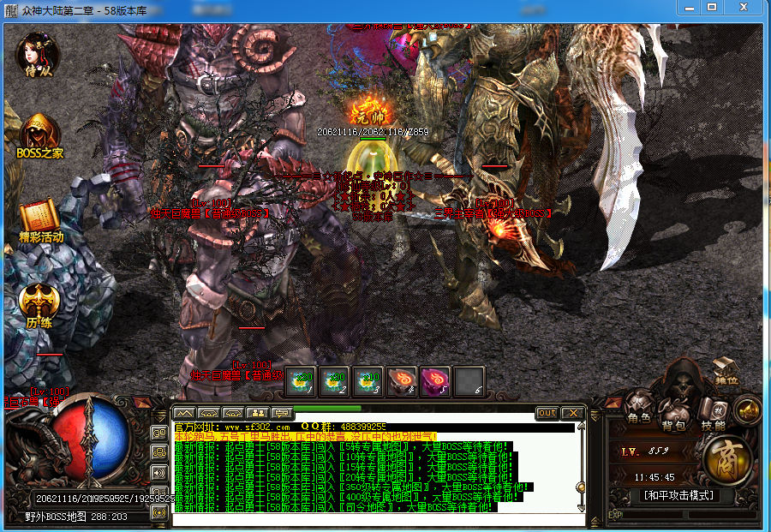Screen dimensions: 771x532
Task: Click the 野外BOSS地图 288:203 map label
Action: point(76,517)
